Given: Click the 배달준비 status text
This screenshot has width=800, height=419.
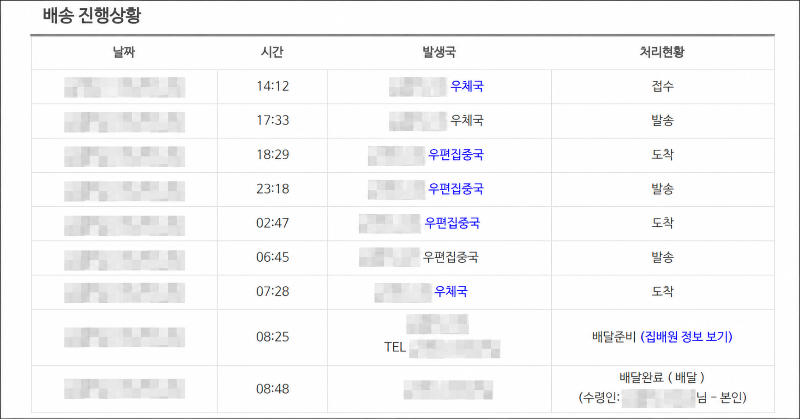Looking at the screenshot, I should tap(614, 337).
